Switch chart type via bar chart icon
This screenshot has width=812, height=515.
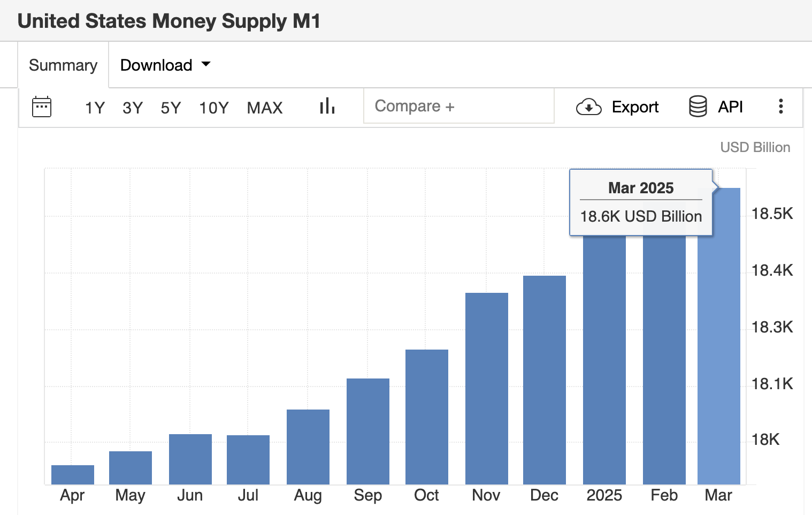tap(327, 106)
